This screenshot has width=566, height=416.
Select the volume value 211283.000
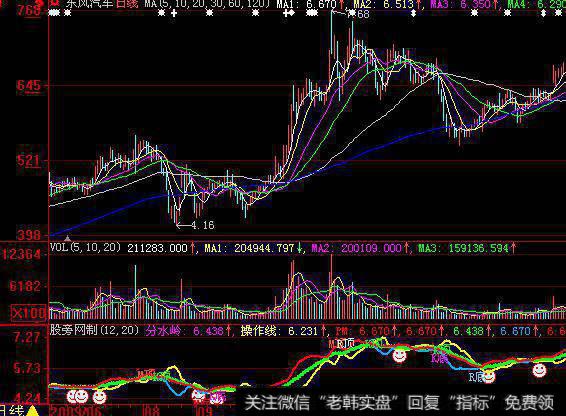tap(157, 248)
